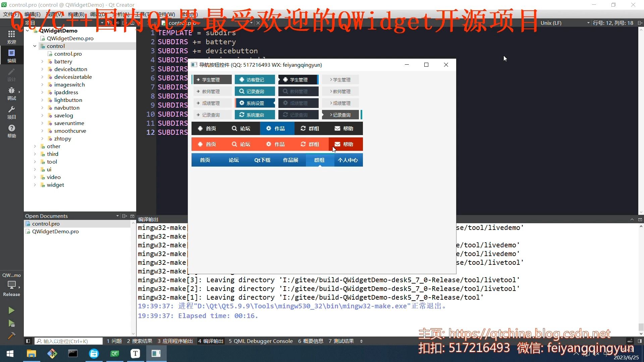Close the Open Documents pane
The height and width of the screenshot is (362, 644).
[x=132, y=216]
